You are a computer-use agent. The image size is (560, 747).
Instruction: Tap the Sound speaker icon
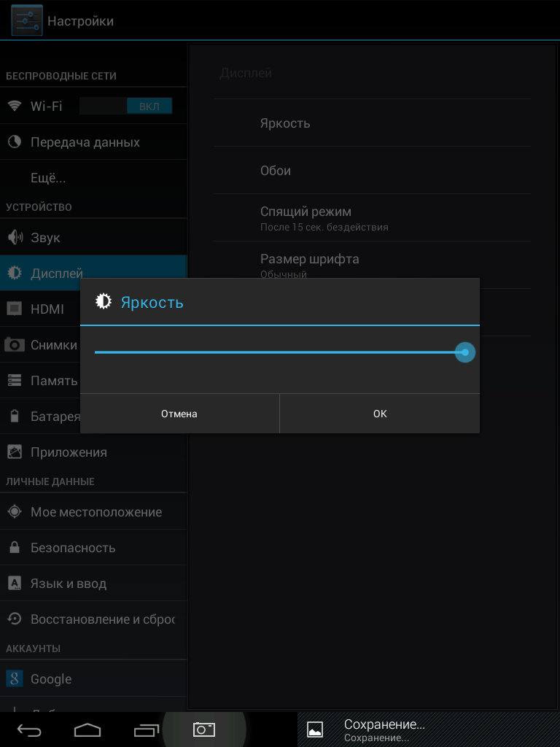[15, 237]
